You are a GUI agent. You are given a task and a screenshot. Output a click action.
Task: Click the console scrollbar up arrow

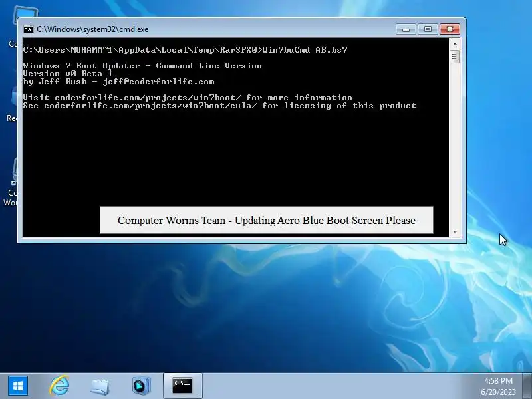(455, 44)
